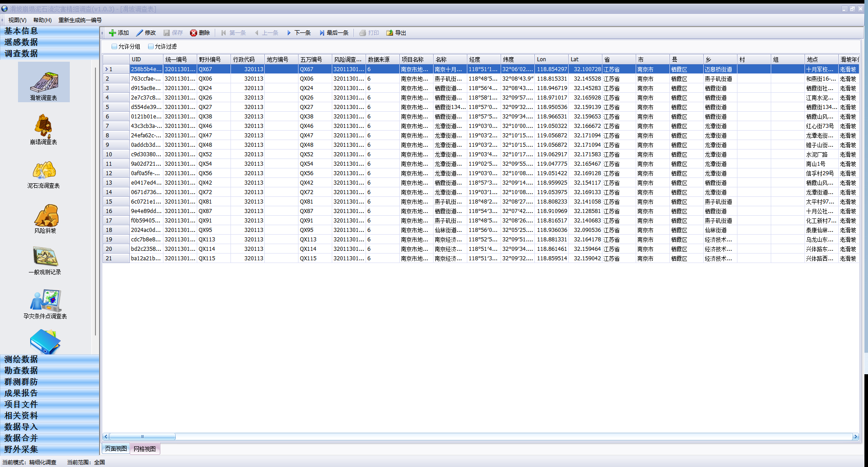
Task: Export data with the 导出 button
Action: point(396,33)
